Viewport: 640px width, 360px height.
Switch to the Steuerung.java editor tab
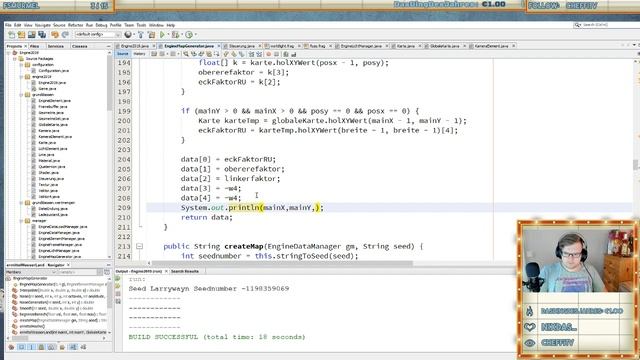(x=242, y=46)
